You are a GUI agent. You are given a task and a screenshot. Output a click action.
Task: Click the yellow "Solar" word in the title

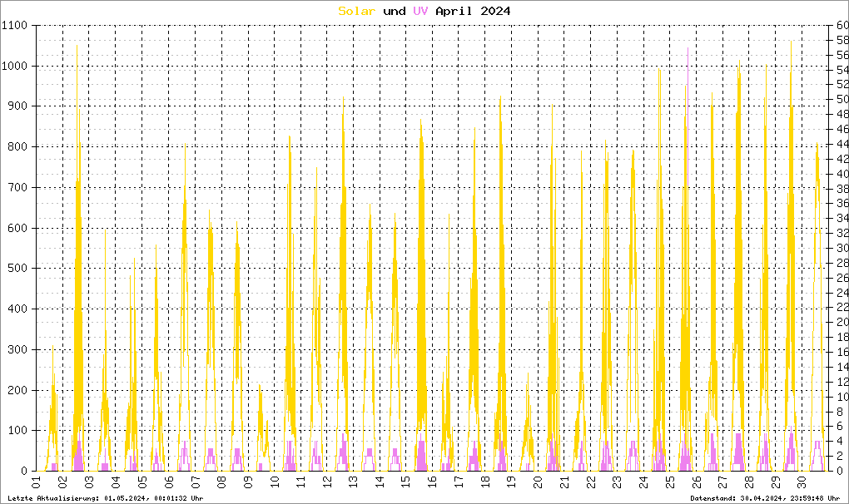(x=356, y=11)
